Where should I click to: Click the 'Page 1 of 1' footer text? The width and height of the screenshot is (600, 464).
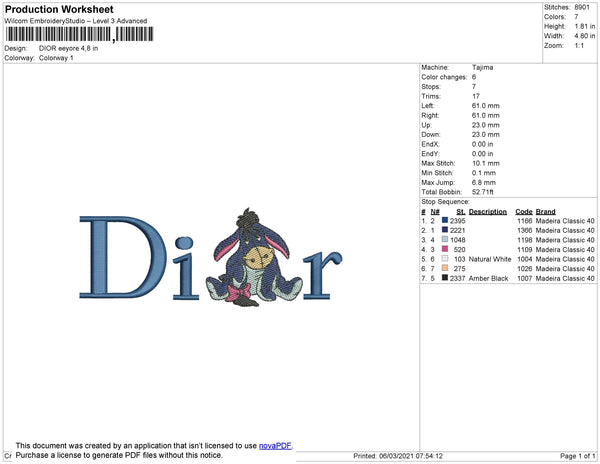click(x=577, y=456)
